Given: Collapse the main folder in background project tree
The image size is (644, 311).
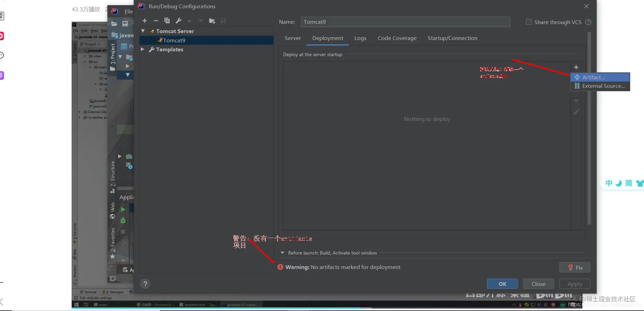Looking at the screenshot, I should coord(91,67).
